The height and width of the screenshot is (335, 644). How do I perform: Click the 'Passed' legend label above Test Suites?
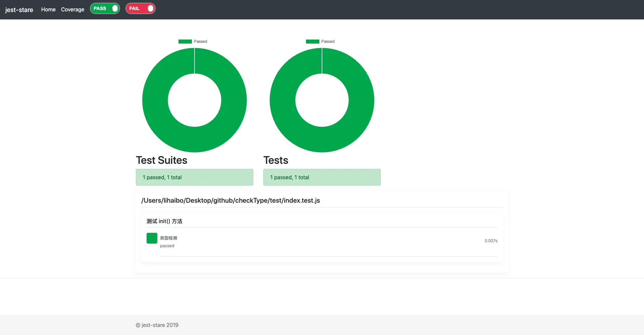point(201,42)
